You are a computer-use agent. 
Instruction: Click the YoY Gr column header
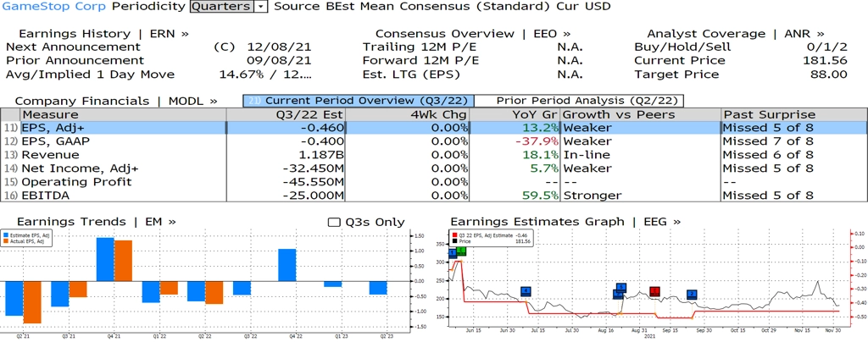coord(515,114)
